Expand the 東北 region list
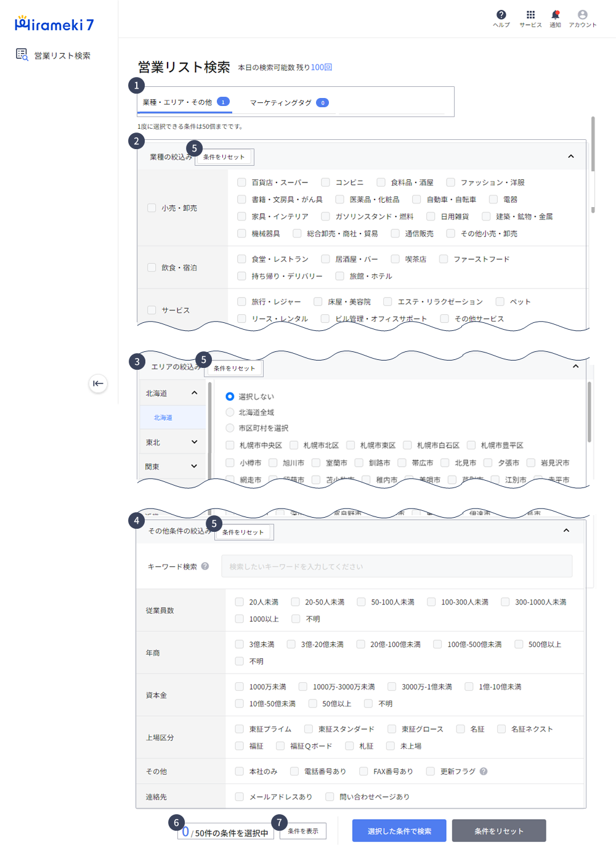 (x=194, y=442)
